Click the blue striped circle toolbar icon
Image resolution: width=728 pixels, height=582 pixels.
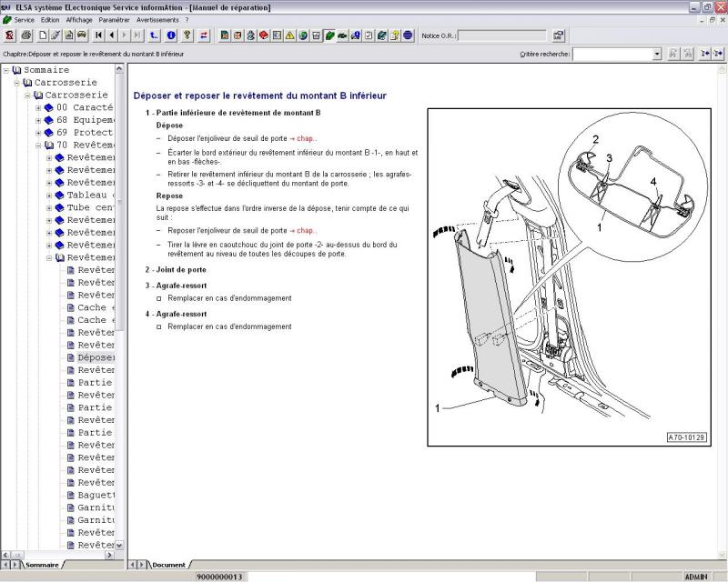[408, 35]
